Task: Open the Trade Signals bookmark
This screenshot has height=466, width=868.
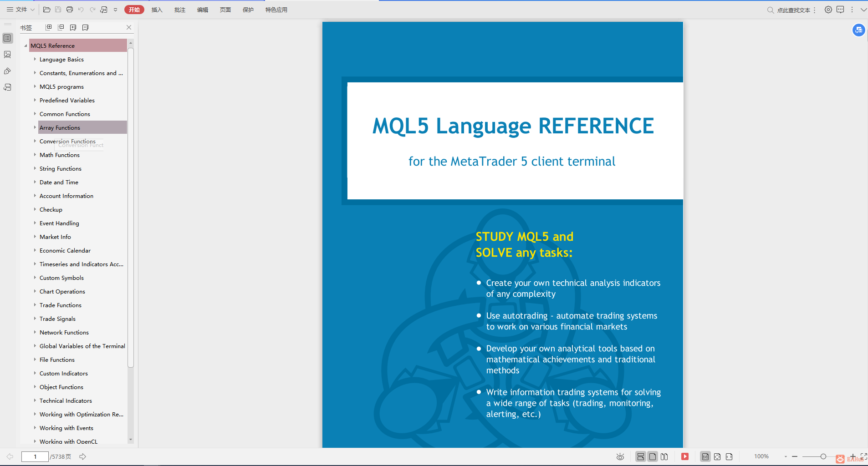Action: [x=57, y=319]
